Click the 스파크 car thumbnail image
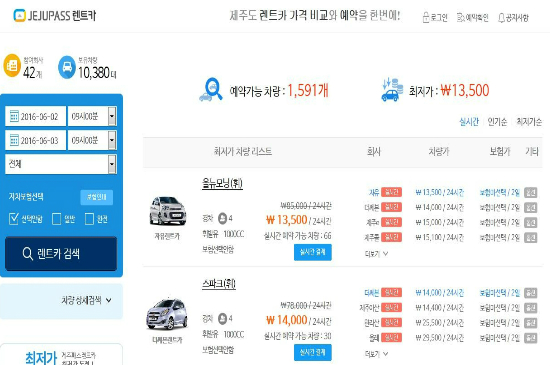Screen dimensions: 550x366 click(x=167, y=314)
